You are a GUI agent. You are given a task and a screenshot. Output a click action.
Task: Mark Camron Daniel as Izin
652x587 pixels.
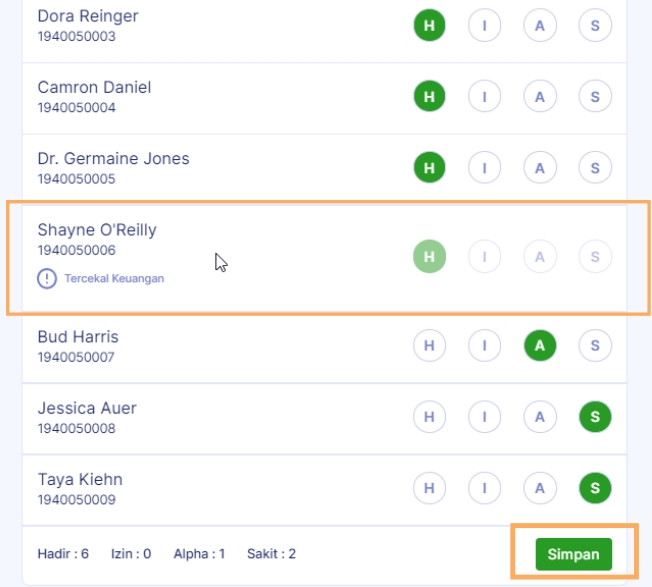point(485,97)
